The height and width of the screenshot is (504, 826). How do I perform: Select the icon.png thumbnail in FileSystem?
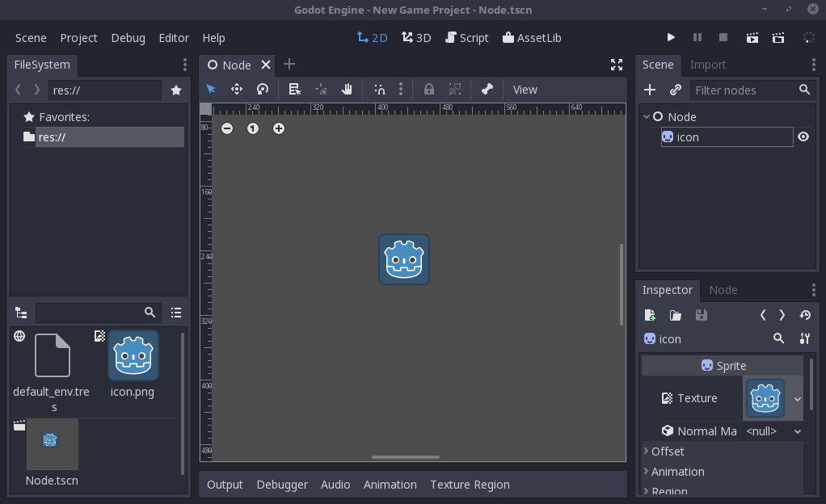[x=132, y=355]
